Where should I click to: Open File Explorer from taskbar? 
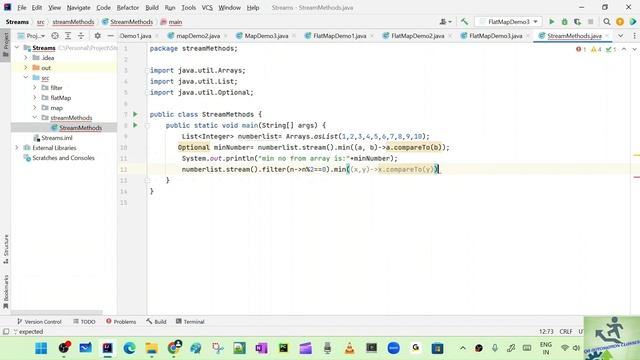click(151, 348)
